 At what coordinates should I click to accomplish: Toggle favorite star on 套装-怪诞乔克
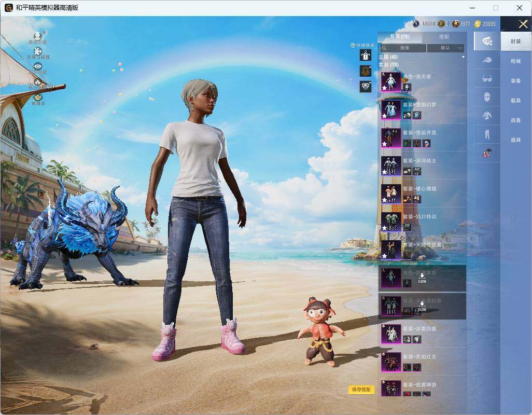tap(384, 144)
